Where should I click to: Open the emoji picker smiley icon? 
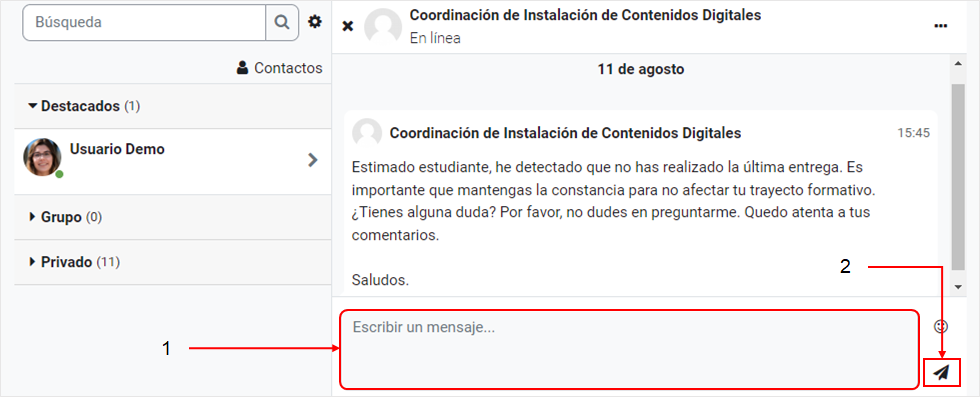pyautogui.click(x=941, y=326)
